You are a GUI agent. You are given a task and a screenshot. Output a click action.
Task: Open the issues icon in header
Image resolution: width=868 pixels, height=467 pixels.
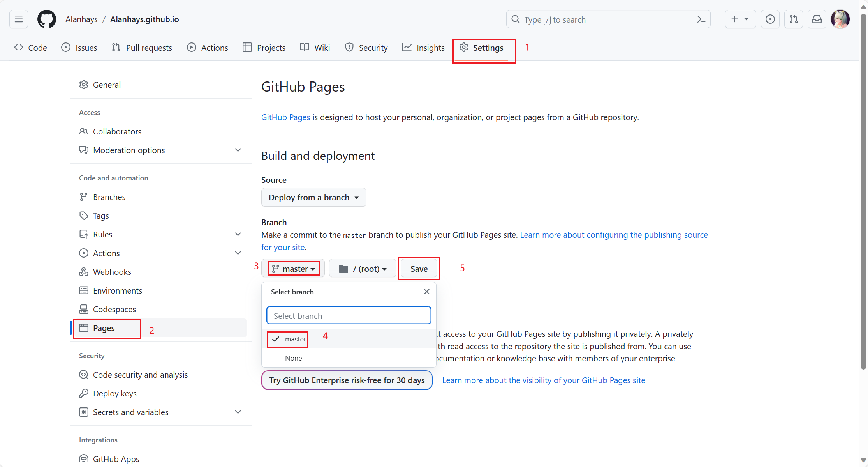point(770,19)
